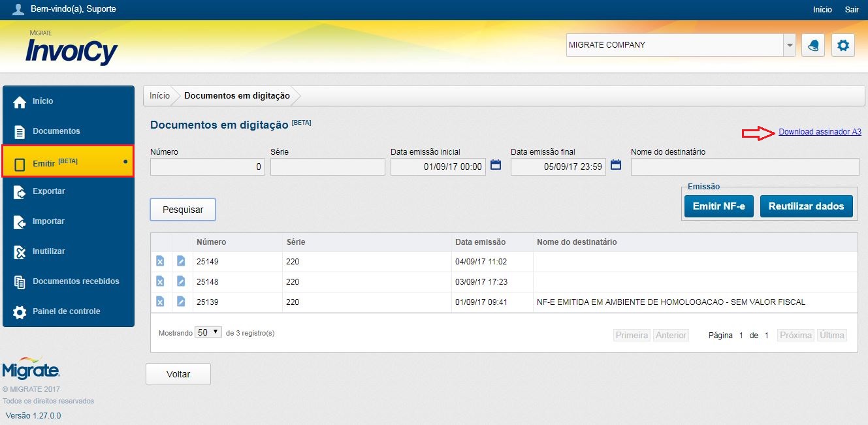Click the Pesquisar button
Screen dimensions: 868x425
tap(182, 209)
